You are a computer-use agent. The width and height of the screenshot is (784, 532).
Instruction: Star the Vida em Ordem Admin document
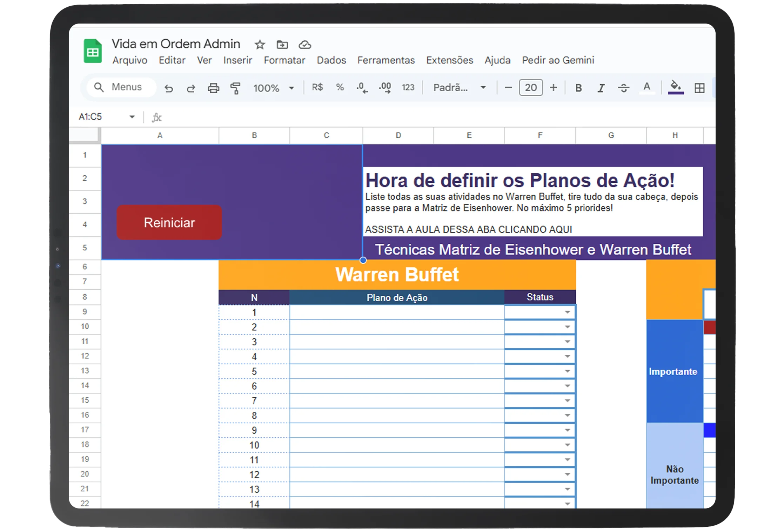pos(260,45)
